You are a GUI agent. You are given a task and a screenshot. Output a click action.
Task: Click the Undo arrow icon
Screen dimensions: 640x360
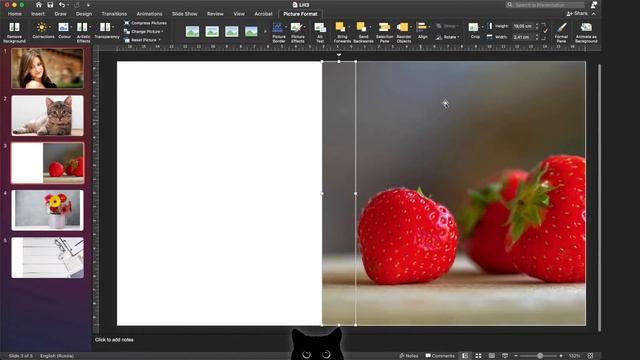click(x=62, y=5)
